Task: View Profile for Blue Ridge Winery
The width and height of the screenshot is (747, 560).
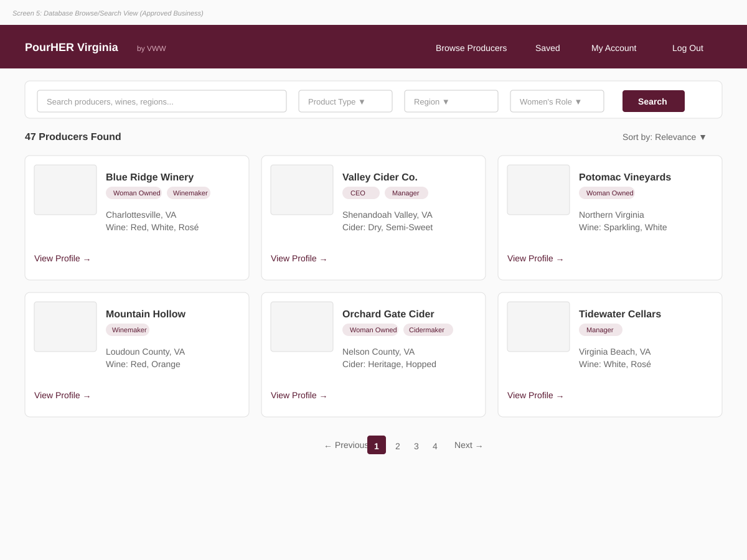Action: point(62,258)
